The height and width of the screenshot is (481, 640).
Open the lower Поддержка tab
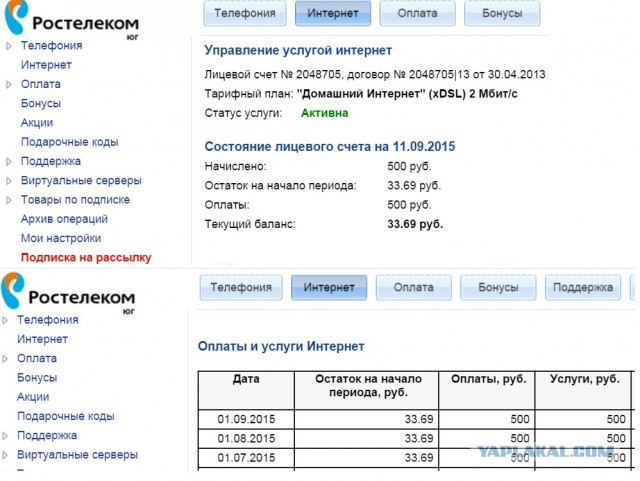coord(583,287)
